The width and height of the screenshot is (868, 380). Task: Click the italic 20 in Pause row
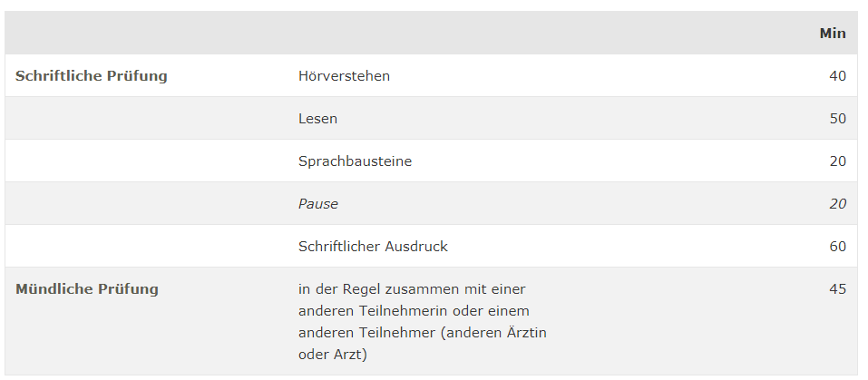click(837, 203)
